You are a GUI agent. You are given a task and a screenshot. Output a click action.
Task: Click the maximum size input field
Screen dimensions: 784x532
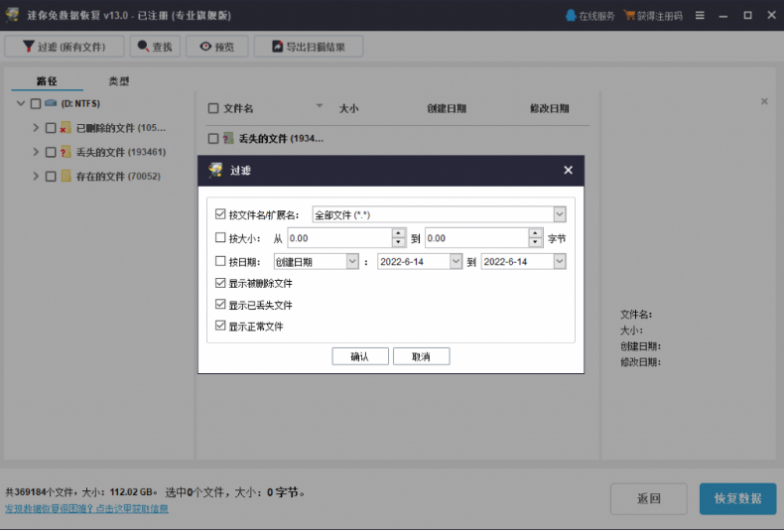(477, 238)
